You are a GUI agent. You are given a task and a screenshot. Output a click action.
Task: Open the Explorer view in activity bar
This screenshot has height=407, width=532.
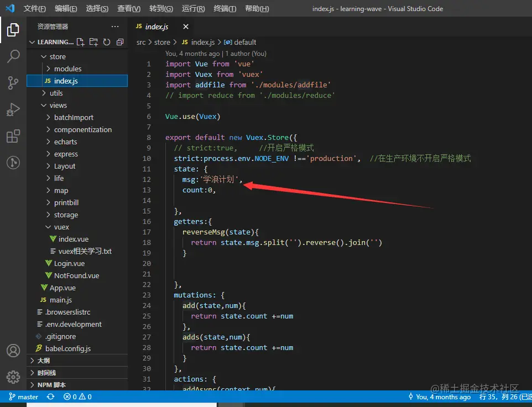[x=13, y=30]
